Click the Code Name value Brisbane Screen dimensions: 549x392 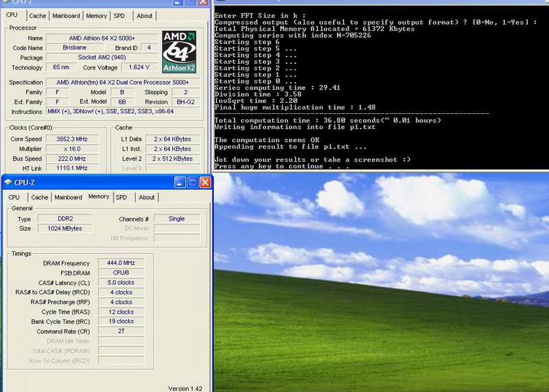[x=75, y=47]
